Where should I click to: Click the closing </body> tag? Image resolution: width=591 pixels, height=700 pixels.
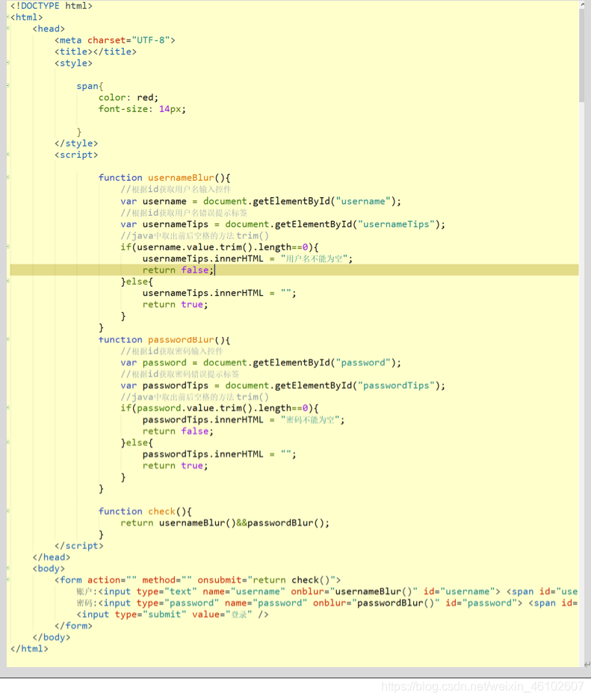52,637
